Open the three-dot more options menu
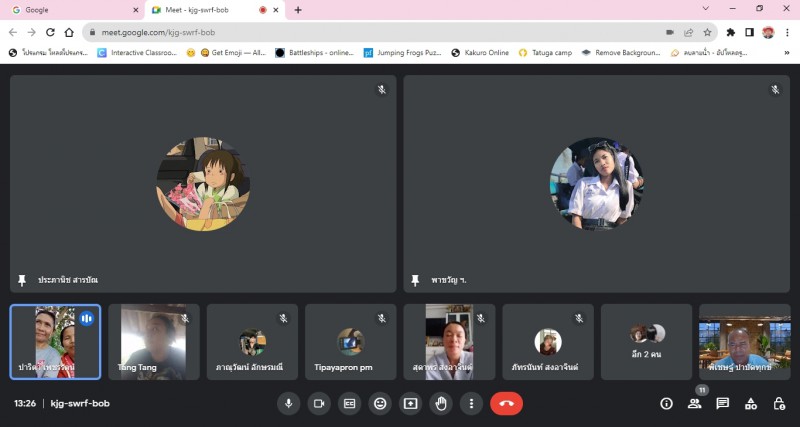 (x=471, y=403)
